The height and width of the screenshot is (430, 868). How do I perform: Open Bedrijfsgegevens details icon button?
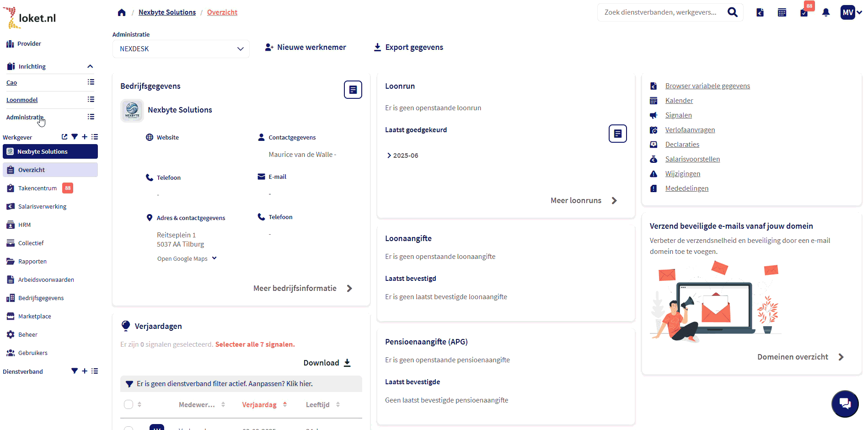(353, 90)
